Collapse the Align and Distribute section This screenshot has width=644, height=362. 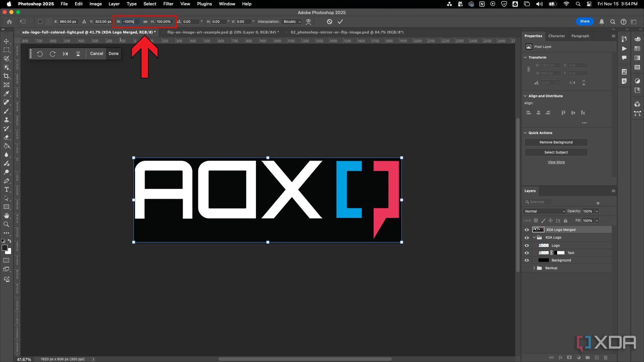pos(525,96)
